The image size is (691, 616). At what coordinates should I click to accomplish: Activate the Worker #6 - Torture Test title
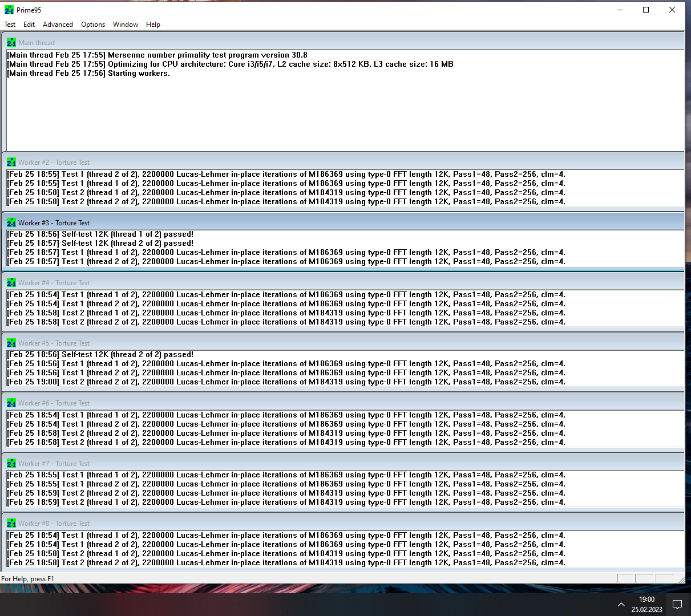pos(54,403)
